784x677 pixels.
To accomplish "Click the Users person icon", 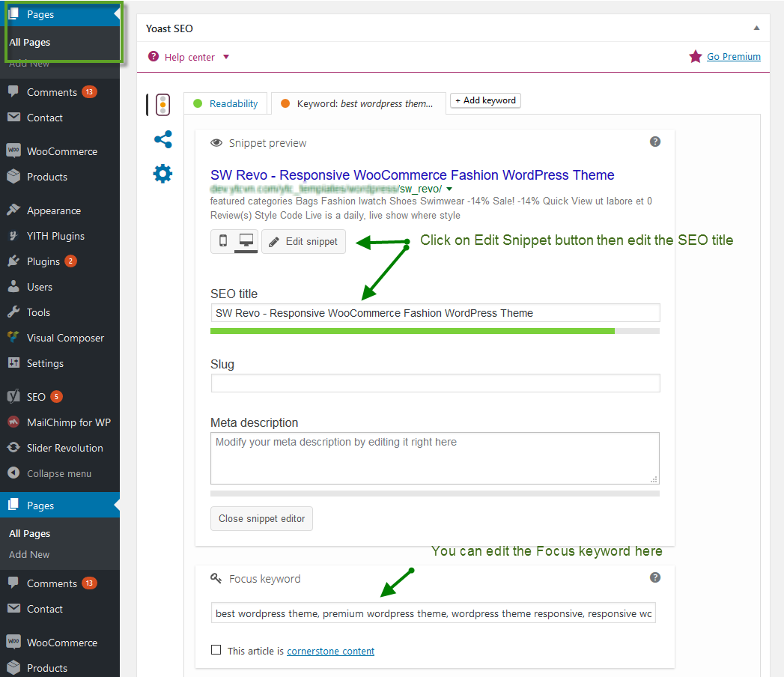I will [x=13, y=287].
